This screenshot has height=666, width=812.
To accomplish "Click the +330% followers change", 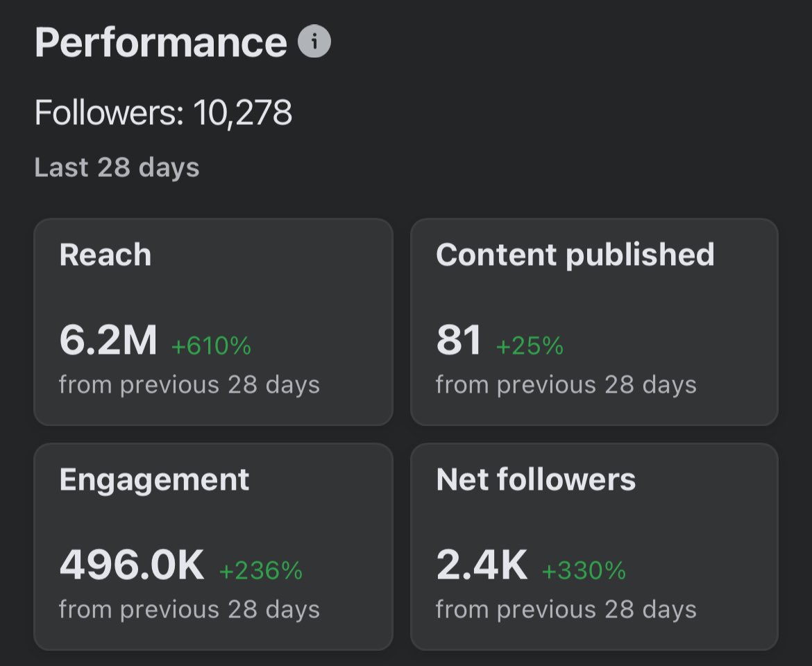I will pos(584,570).
